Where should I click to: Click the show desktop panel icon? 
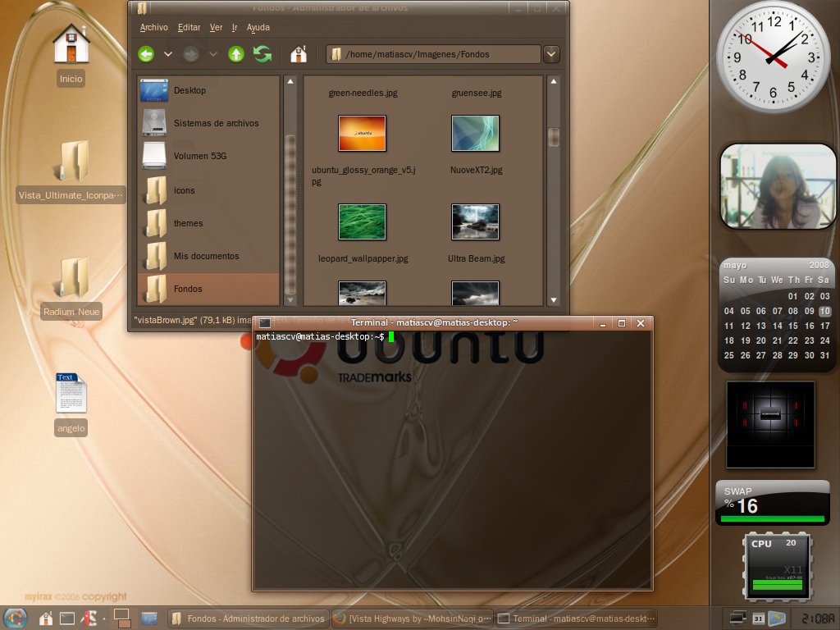tap(149, 619)
